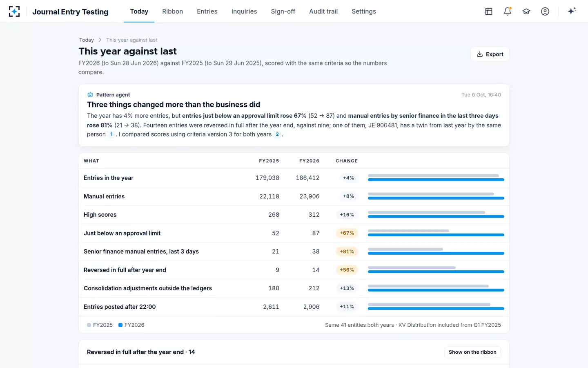Switch to the Today tab
Screen dimensions: 588x368
coord(139,11)
